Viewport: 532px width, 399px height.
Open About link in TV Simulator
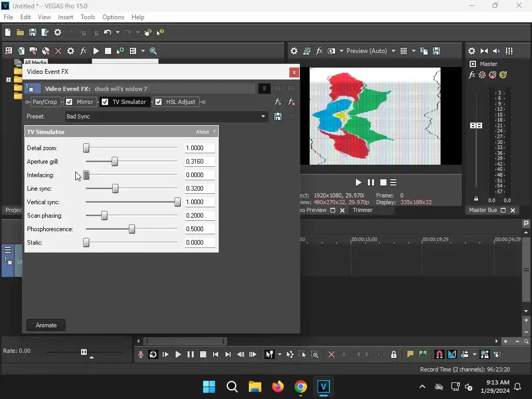click(x=203, y=132)
